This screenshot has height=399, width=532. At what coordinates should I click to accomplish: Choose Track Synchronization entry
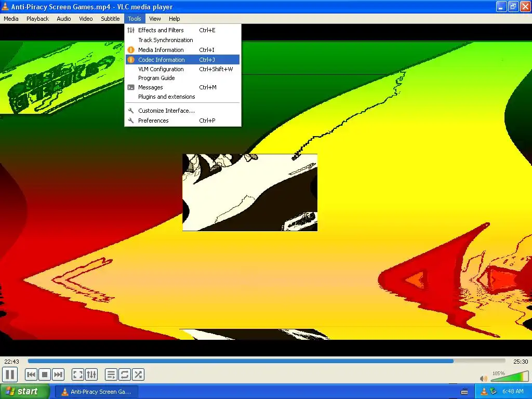point(182,40)
